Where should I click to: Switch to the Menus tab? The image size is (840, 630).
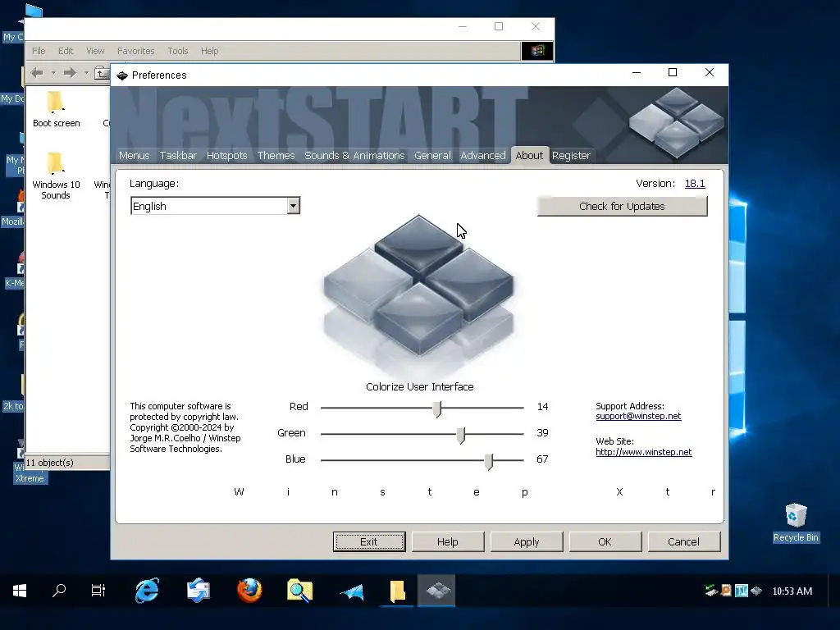tap(134, 155)
